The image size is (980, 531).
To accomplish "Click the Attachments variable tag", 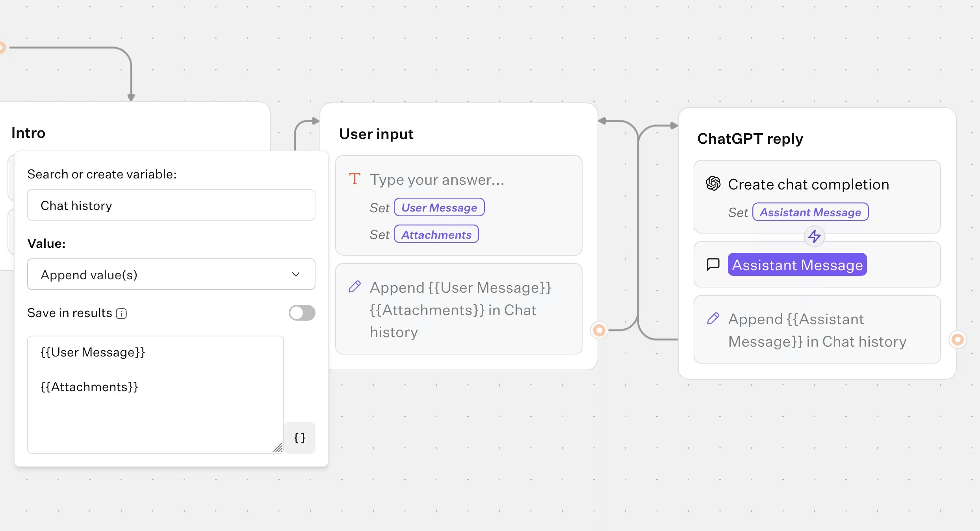I will [436, 234].
